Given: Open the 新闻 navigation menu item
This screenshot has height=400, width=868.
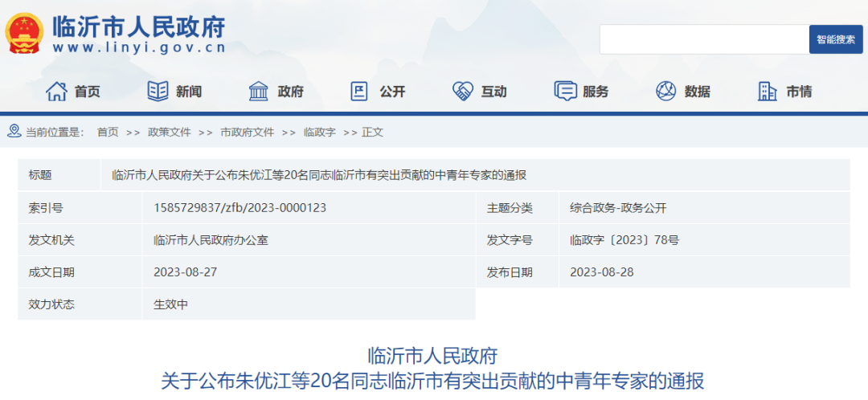Looking at the screenshot, I should 189,92.
